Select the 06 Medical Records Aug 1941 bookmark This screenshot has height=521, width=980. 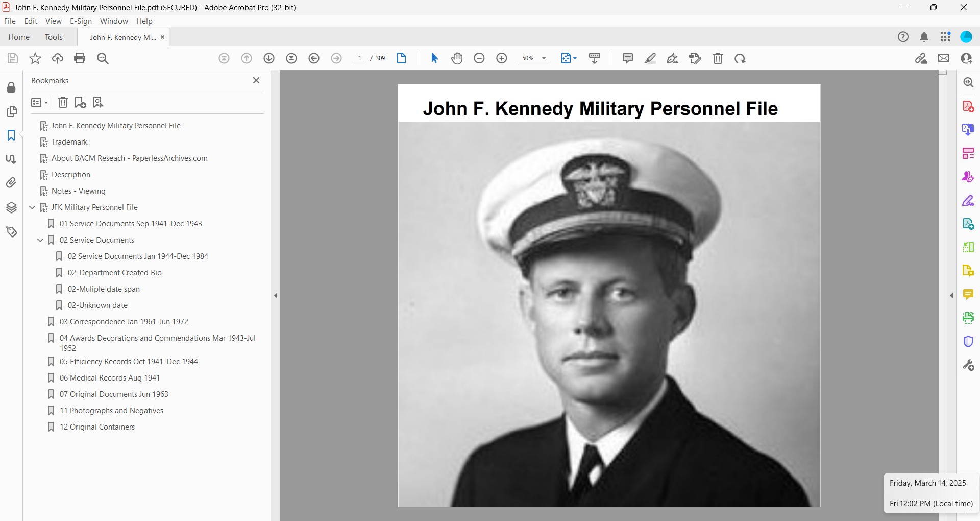(110, 378)
